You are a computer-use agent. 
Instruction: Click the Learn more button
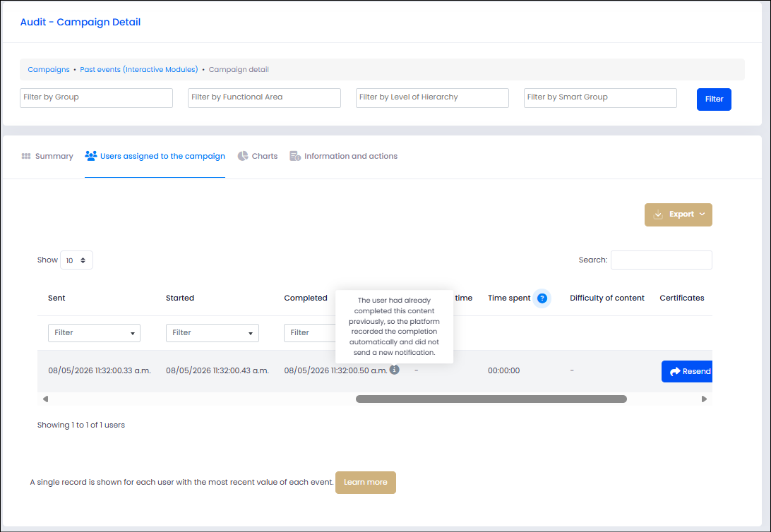pos(365,483)
